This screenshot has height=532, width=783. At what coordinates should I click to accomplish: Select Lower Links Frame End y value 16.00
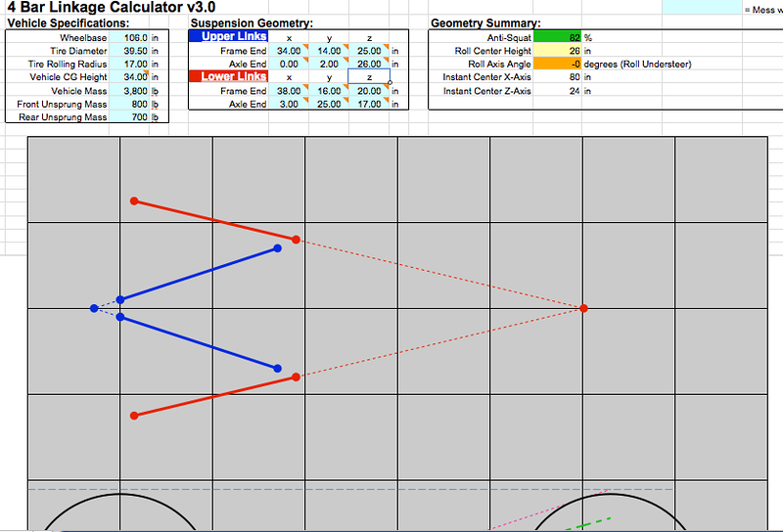pos(329,91)
